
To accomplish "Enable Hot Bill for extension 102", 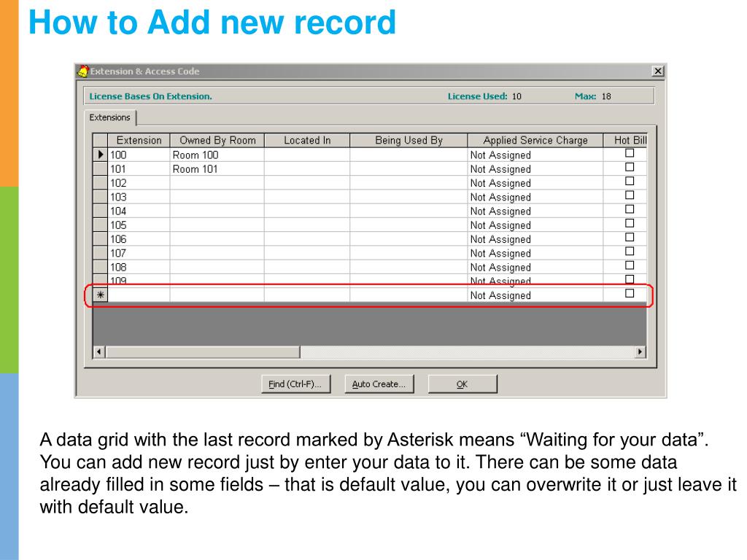I will click(630, 182).
